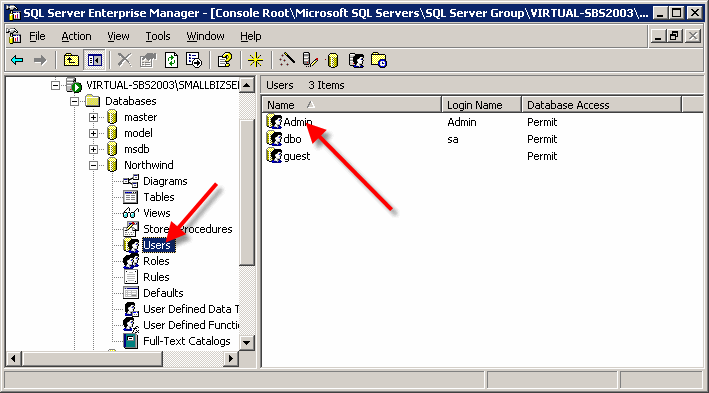Click the Views glasses icon
Viewport: 709px width, 393px height.
pos(131,213)
